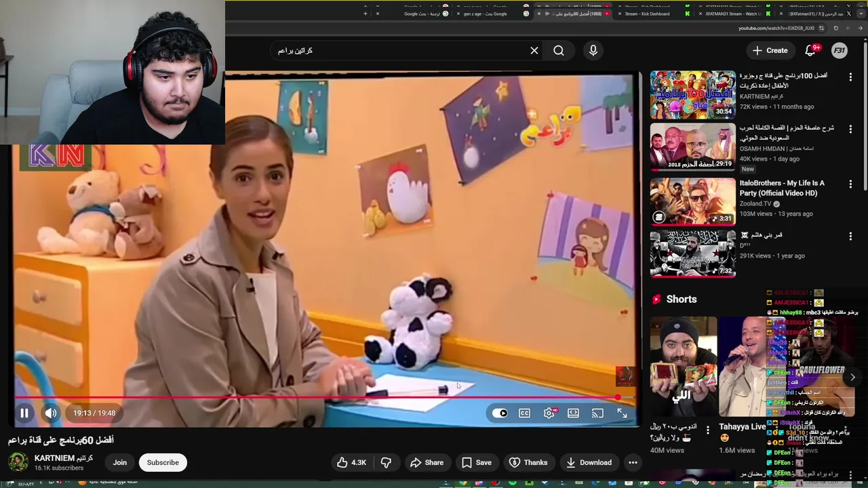Open options menu for the 40M views Short

707,430
